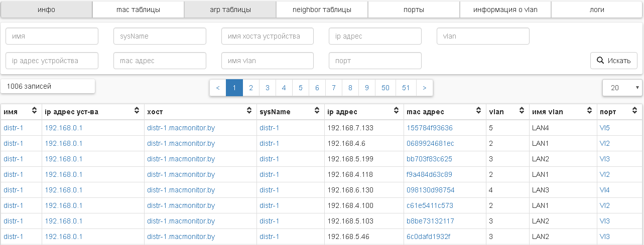Switch to mac таблицы tab
The width and height of the screenshot is (644, 245).
tap(138, 10)
